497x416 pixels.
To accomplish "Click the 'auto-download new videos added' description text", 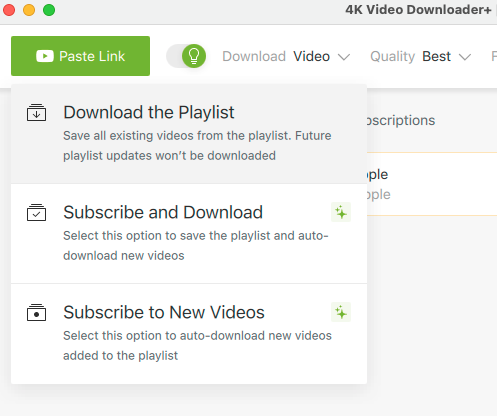I will [197, 346].
